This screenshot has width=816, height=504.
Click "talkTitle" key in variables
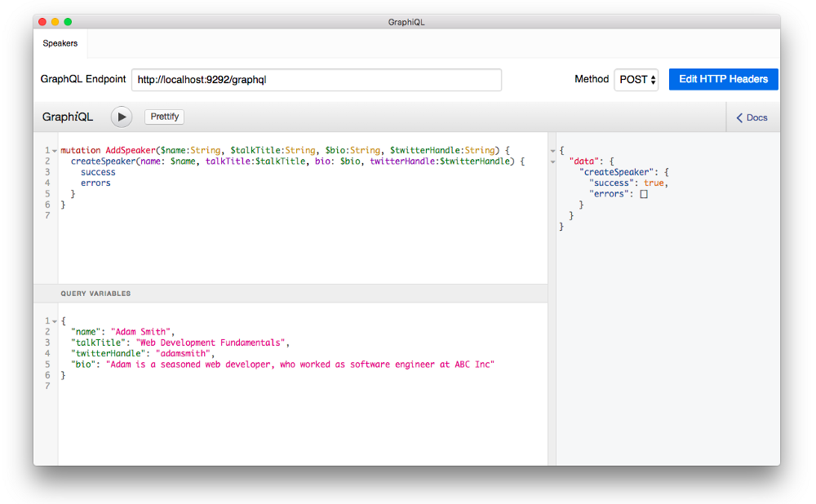99,343
